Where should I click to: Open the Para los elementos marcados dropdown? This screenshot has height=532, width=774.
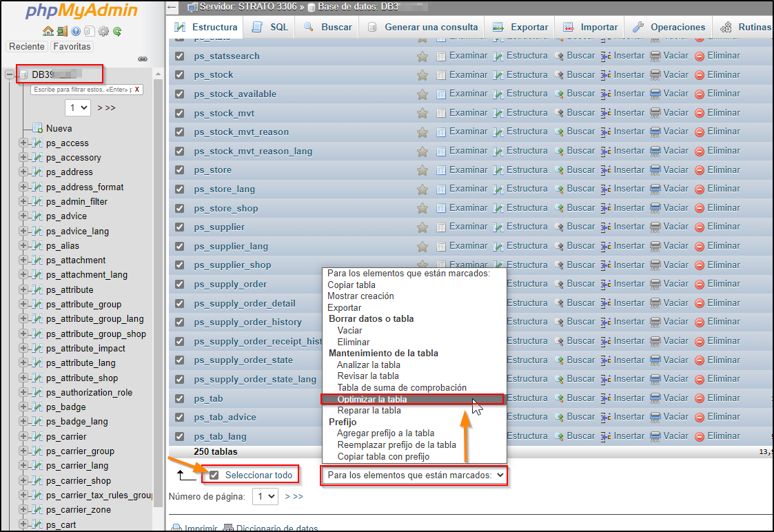click(414, 475)
